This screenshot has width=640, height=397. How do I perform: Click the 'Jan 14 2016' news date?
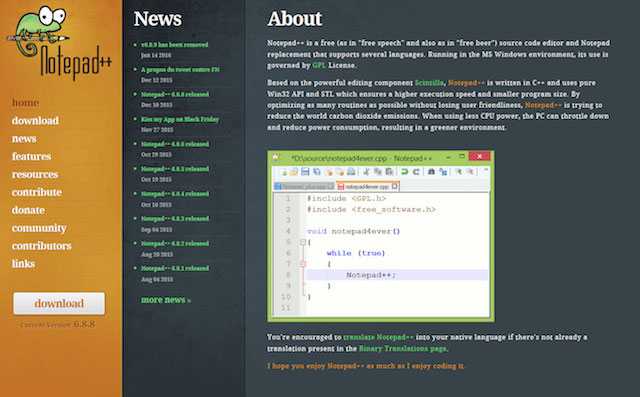[x=156, y=55]
